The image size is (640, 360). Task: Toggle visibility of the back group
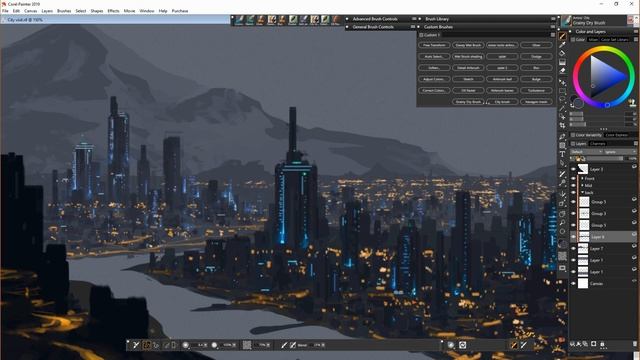(573, 192)
